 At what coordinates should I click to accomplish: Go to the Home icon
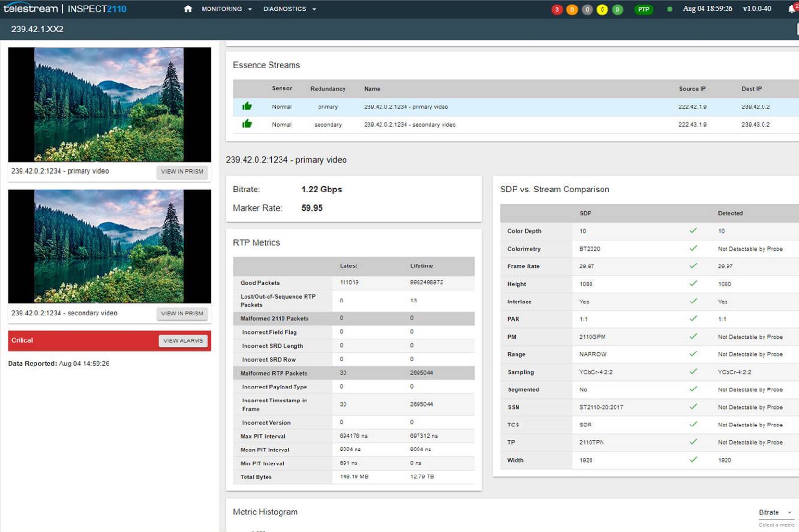(188, 9)
